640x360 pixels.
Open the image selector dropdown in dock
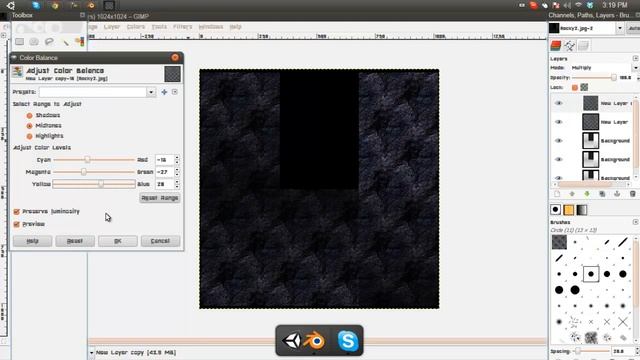[x=620, y=28]
